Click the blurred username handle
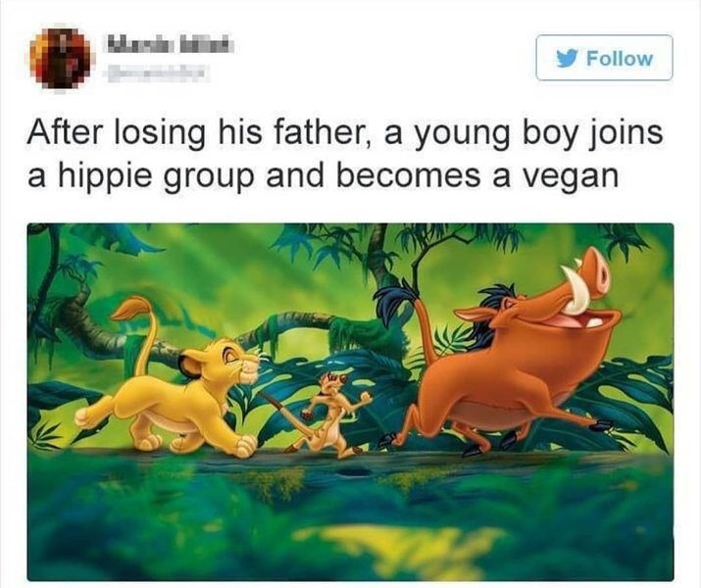 [157, 73]
